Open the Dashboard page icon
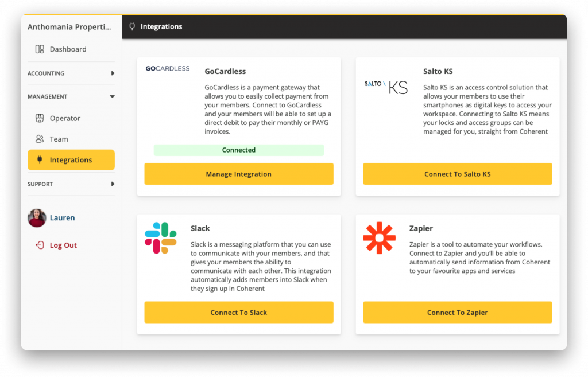 (x=40, y=49)
